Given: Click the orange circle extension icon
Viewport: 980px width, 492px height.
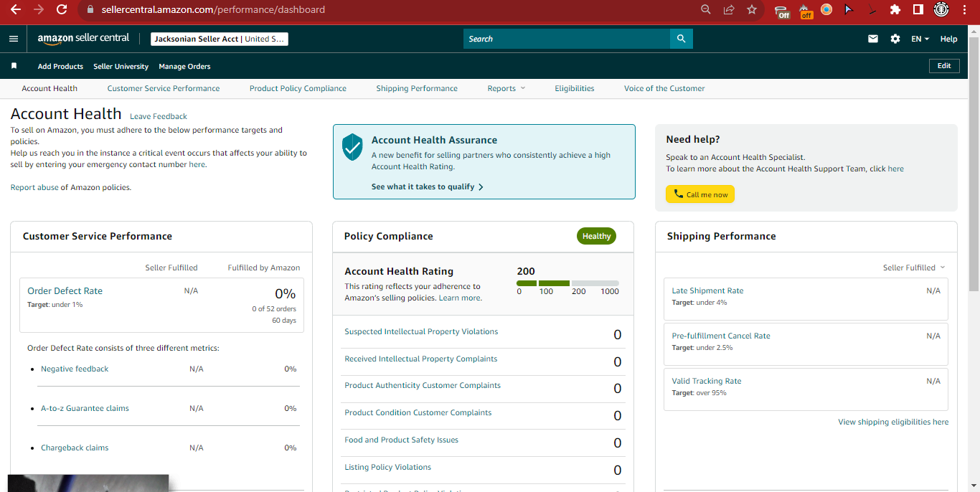Looking at the screenshot, I should (x=826, y=9).
